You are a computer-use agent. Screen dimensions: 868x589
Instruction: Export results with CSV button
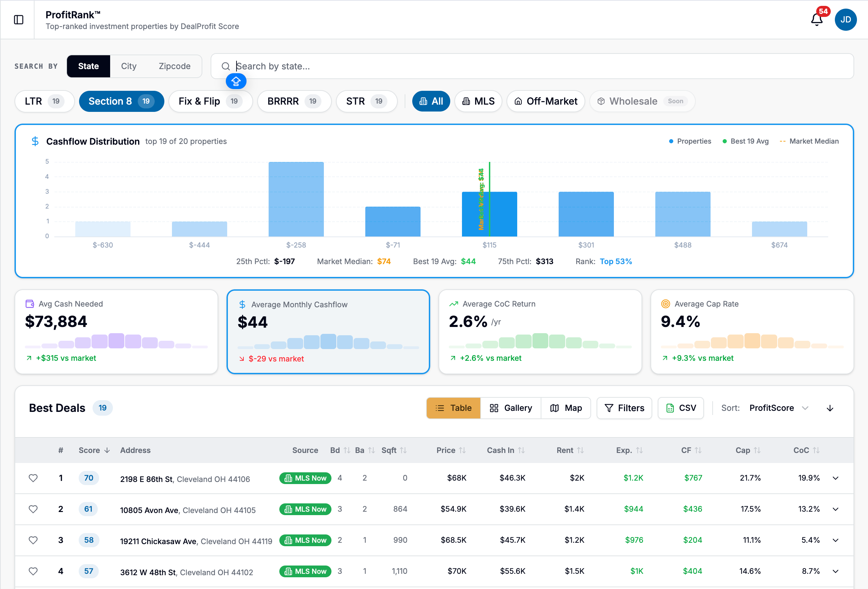click(681, 408)
